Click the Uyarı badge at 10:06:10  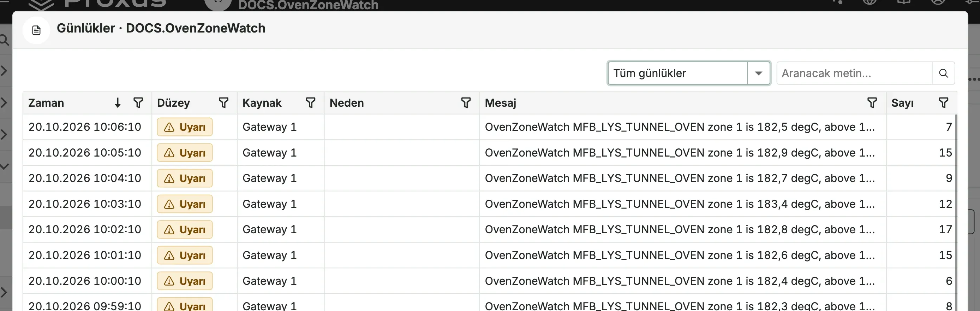pos(185,127)
